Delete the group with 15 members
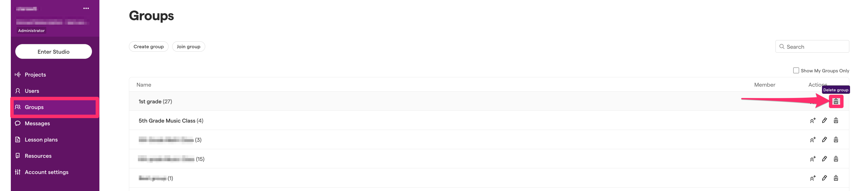868x191 pixels. point(836,159)
